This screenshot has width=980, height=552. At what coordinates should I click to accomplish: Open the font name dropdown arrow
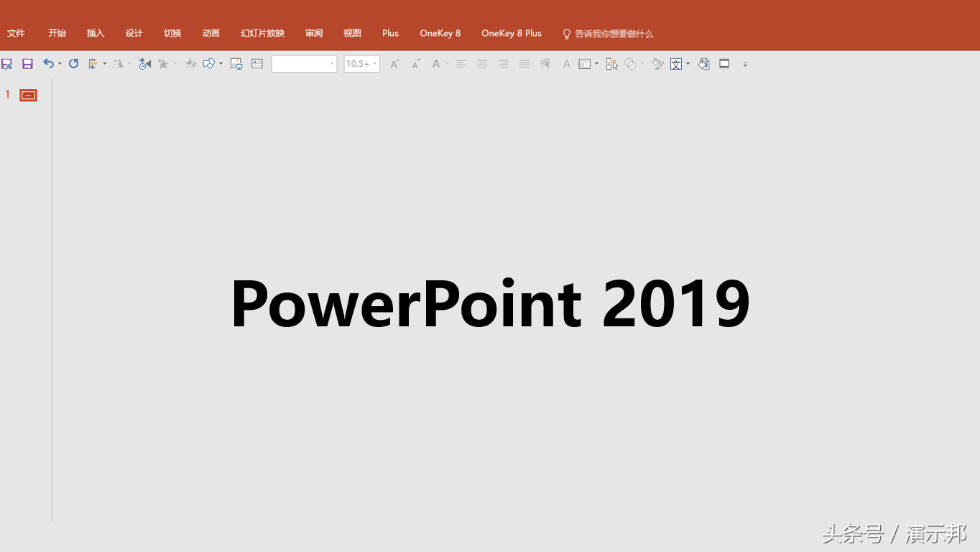[332, 64]
